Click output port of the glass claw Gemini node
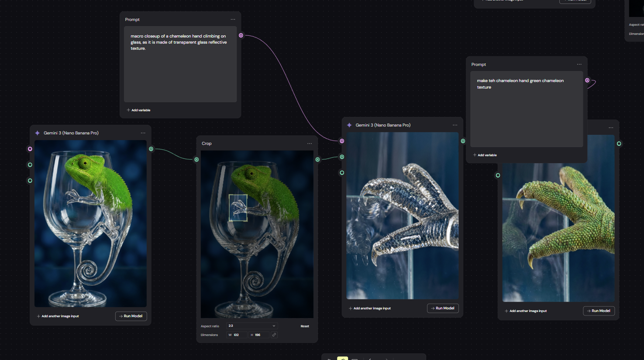Image resolution: width=644 pixels, height=360 pixels. (463, 141)
